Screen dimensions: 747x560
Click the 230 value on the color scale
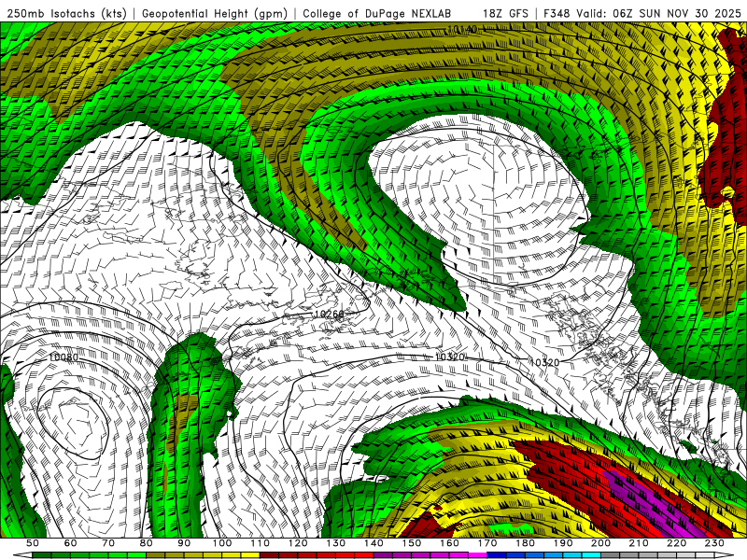(x=714, y=543)
